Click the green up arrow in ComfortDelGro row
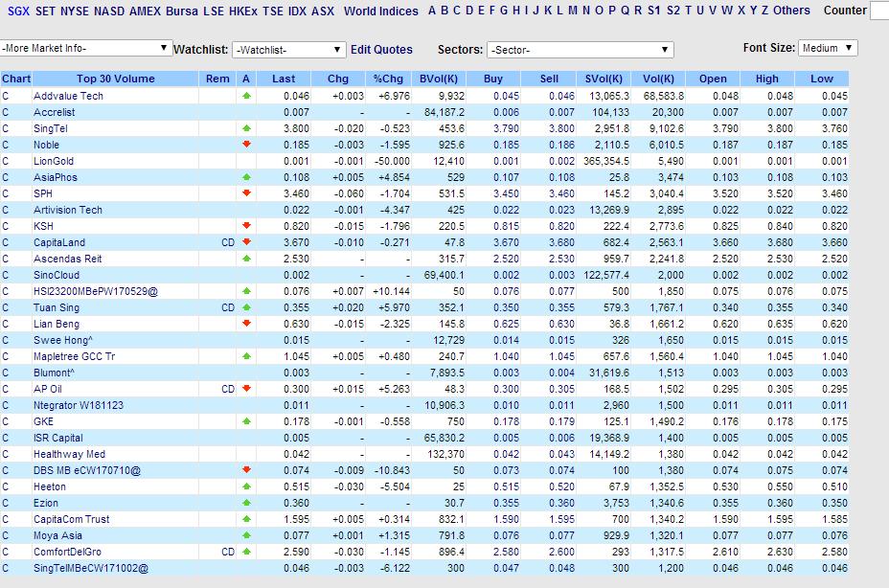 pos(246,552)
